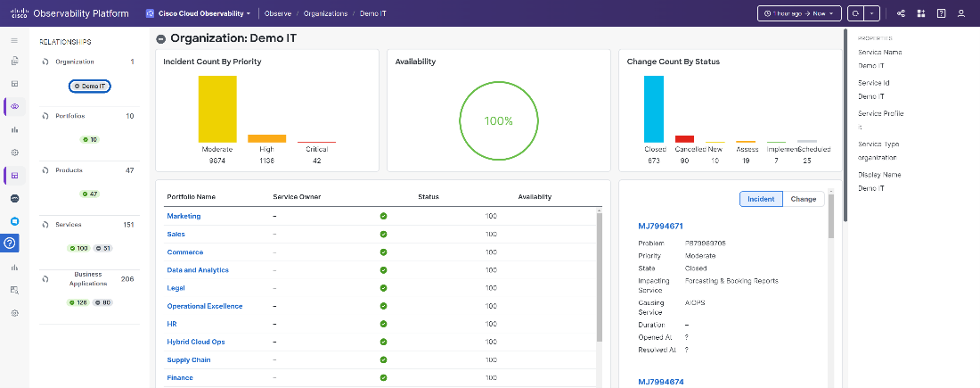Viewport: 980px width, 388px height.
Task: Go to Observe in breadcrumb
Action: tap(280, 13)
